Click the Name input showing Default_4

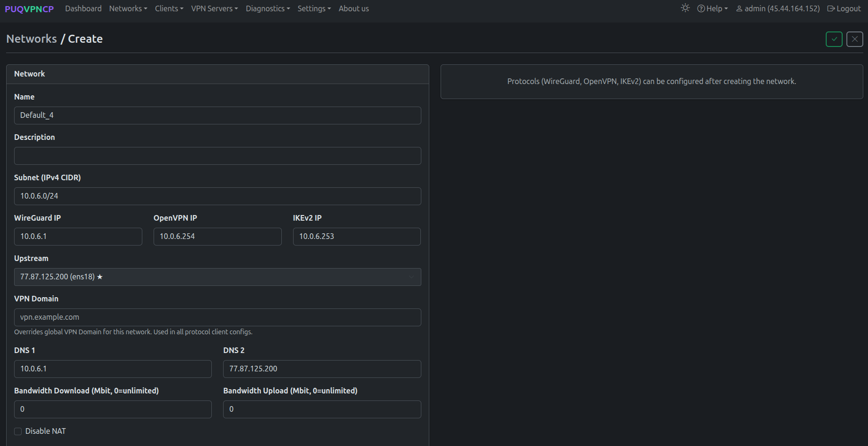[x=217, y=115]
